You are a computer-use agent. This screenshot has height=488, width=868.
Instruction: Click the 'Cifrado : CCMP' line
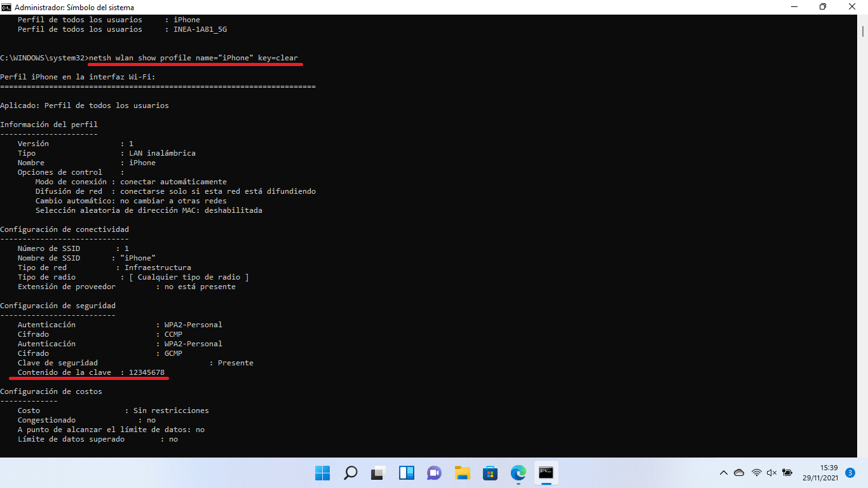pos(100,334)
